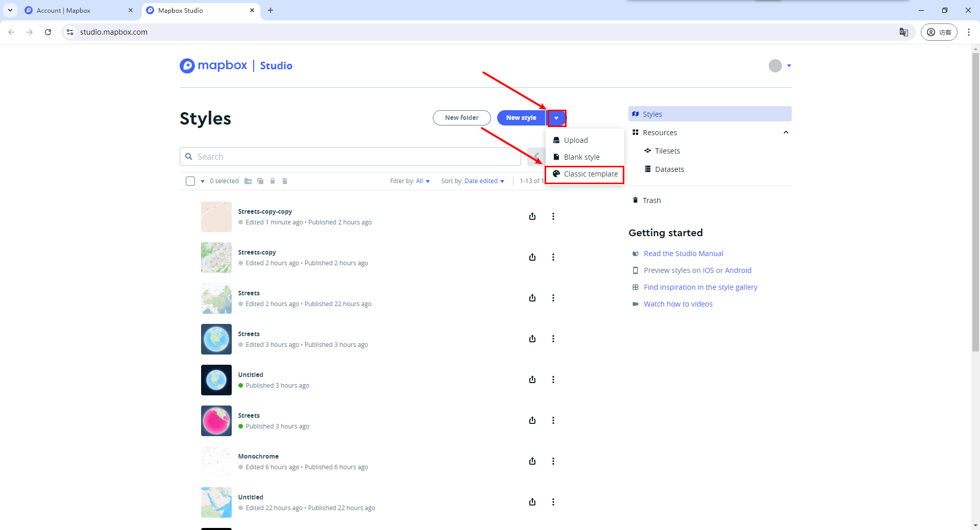Click the Search styles input field
980x530 pixels.
point(350,157)
